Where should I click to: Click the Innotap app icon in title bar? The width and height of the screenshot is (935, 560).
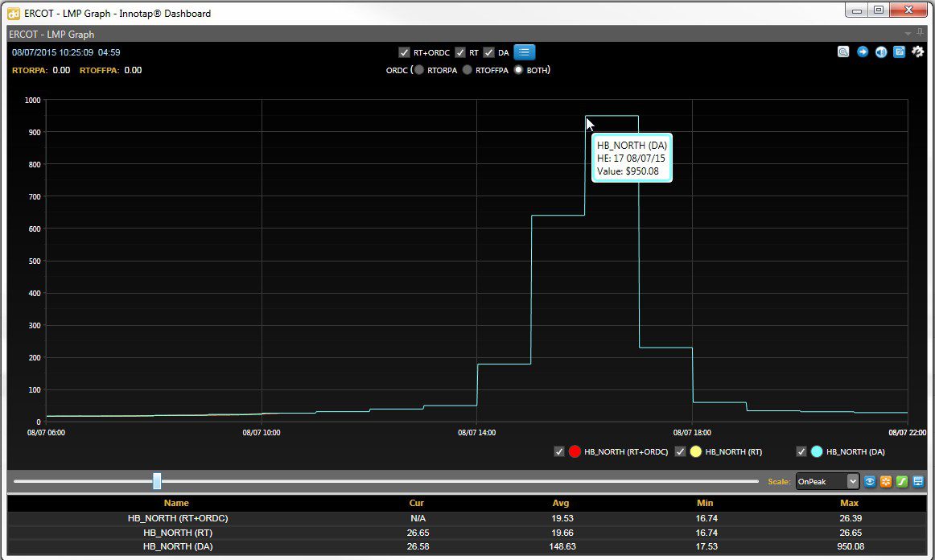point(13,13)
